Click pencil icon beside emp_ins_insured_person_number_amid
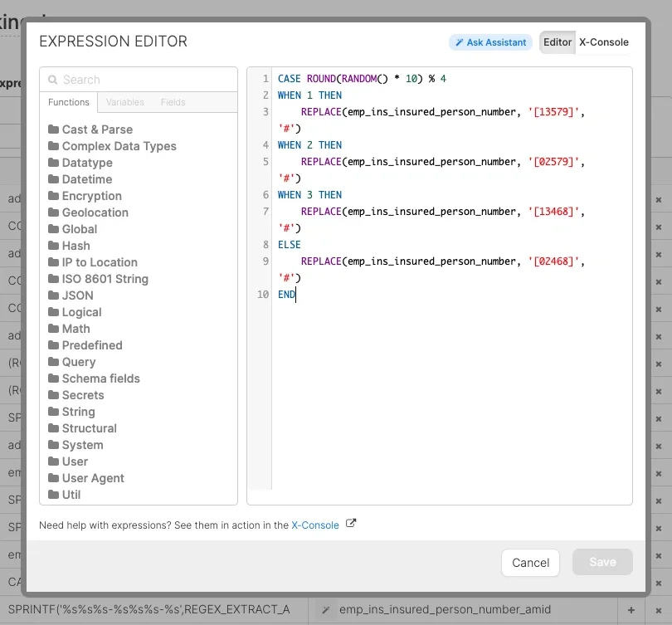This screenshot has height=625, width=672. [x=326, y=609]
